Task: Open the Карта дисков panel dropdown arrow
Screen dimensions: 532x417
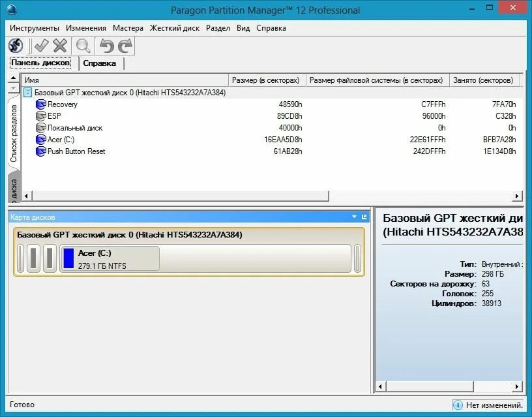Action: tap(354, 217)
